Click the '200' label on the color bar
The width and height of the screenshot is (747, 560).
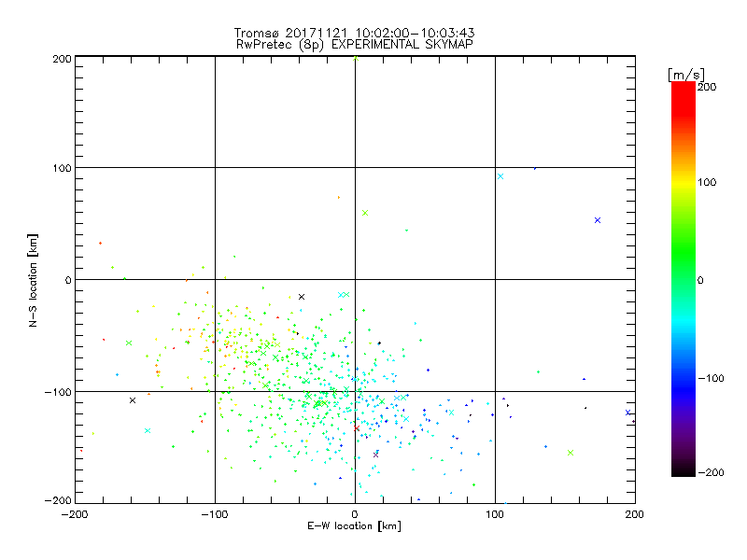coord(707,87)
